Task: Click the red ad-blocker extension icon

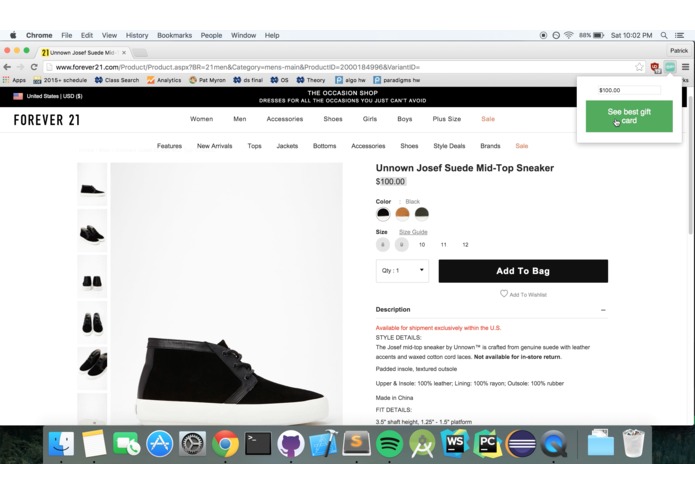Action: click(x=656, y=67)
